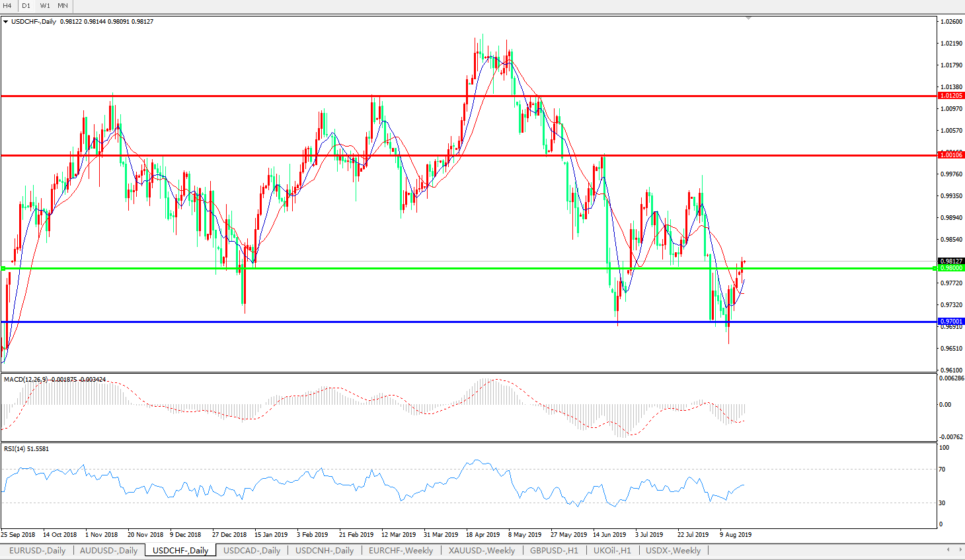Go to the USDX-,Weekly chart tab
Screen dimensions: 965x560
tap(673, 550)
